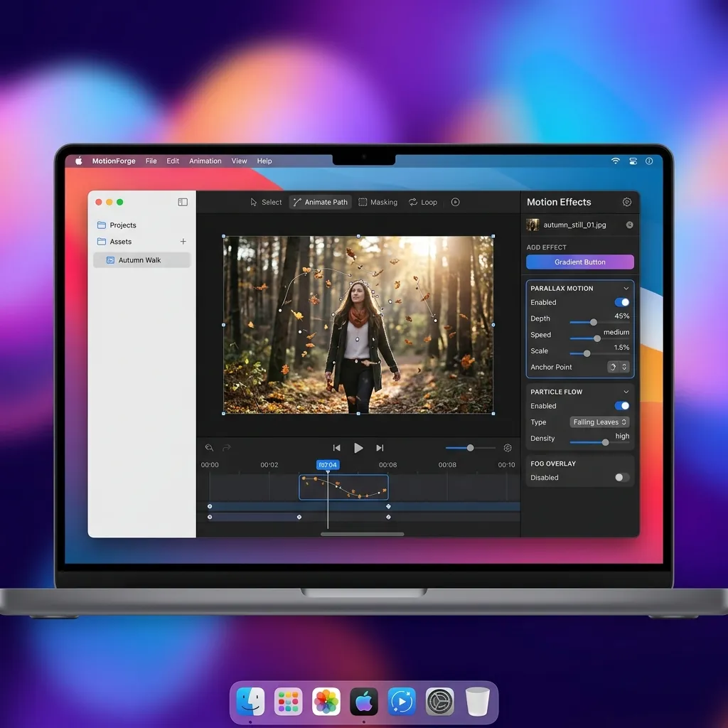Viewport: 728px width, 728px height.
Task: Open Trash in the Dock
Action: click(477, 701)
